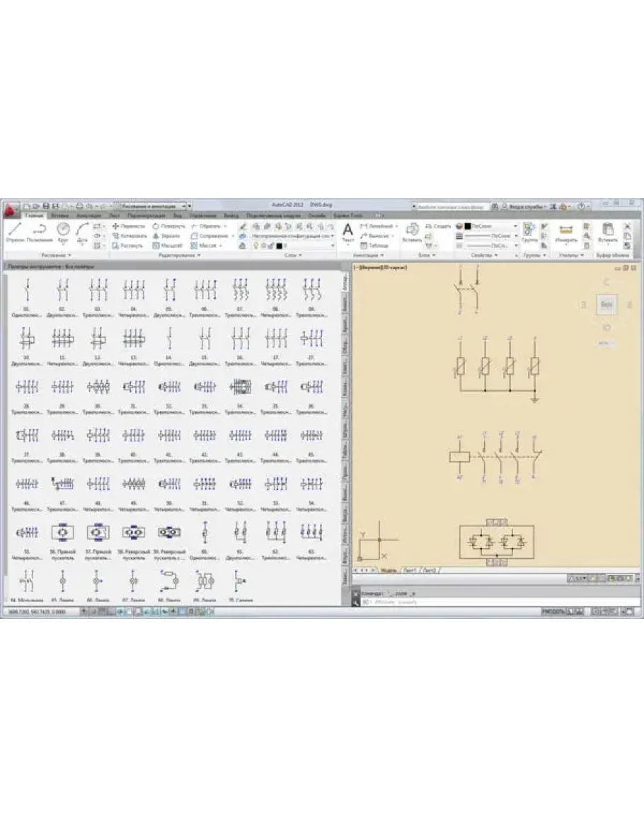The height and width of the screenshot is (818, 644).
Task: Expand the Рисование panel
Action: 56,255
